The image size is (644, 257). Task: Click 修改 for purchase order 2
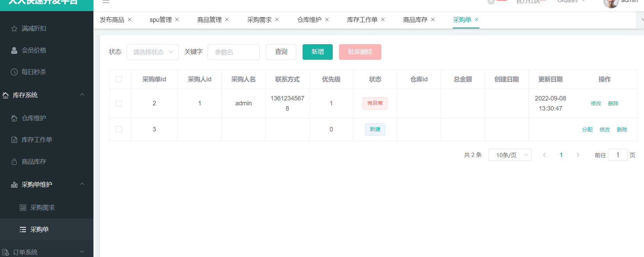596,103
